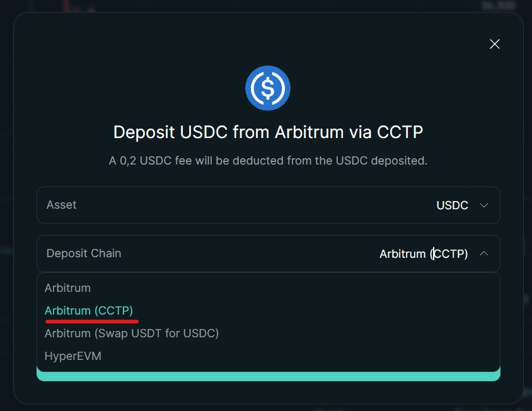Click the faded price label behind the dialog
The image size is (532, 411).
pos(498,5)
